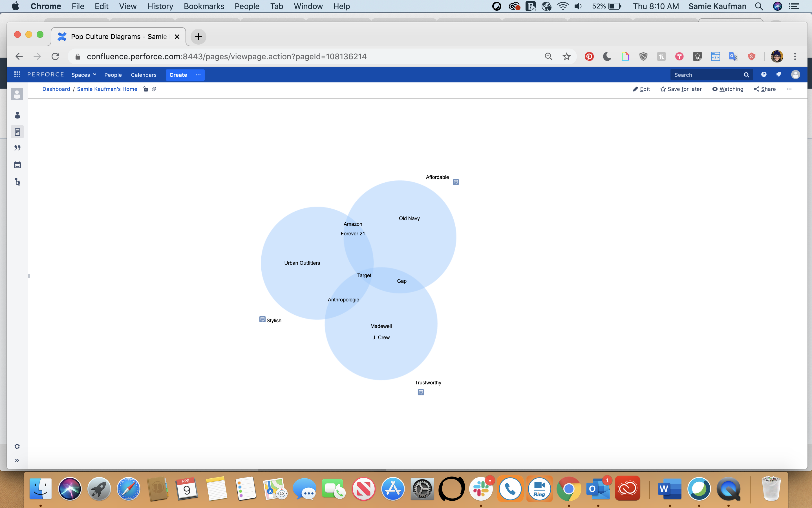This screenshot has height=508, width=812.
Task: Open the History menu in menu bar
Action: tap(160, 6)
